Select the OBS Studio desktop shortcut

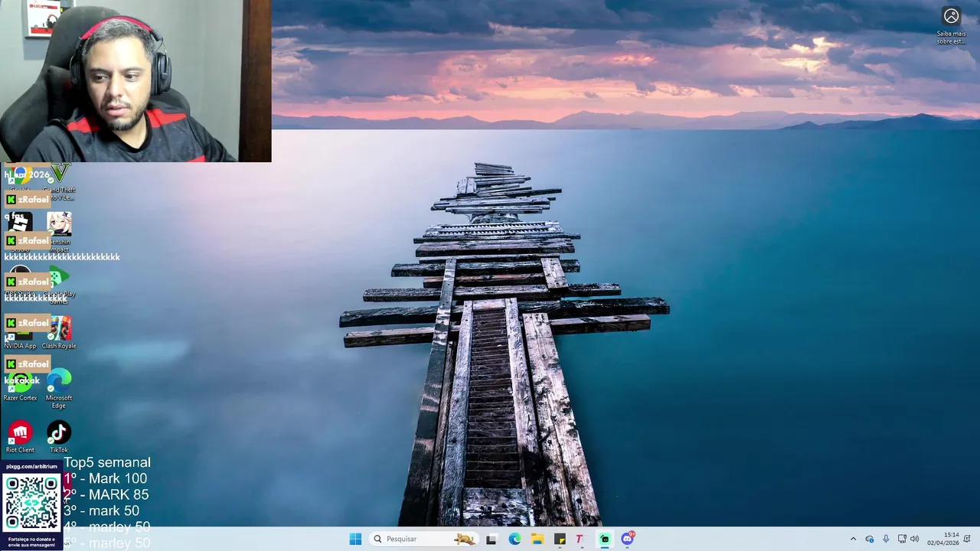pos(20,282)
